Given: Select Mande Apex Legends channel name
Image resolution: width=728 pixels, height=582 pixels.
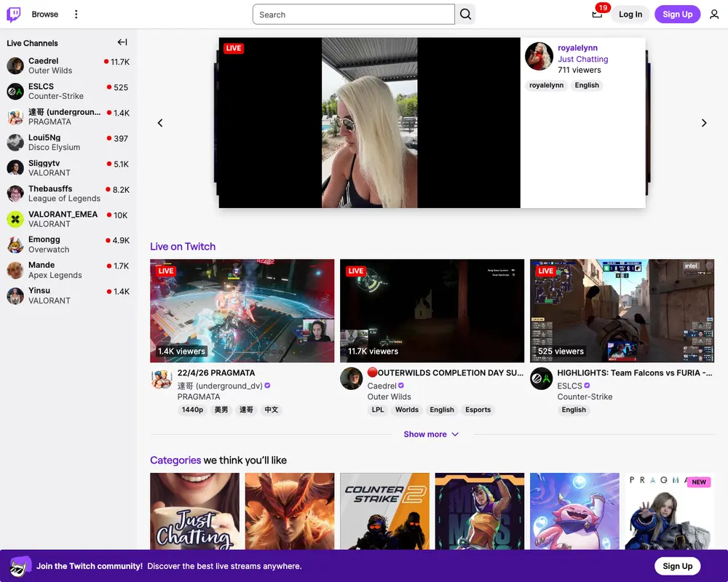Looking at the screenshot, I should click(41, 265).
